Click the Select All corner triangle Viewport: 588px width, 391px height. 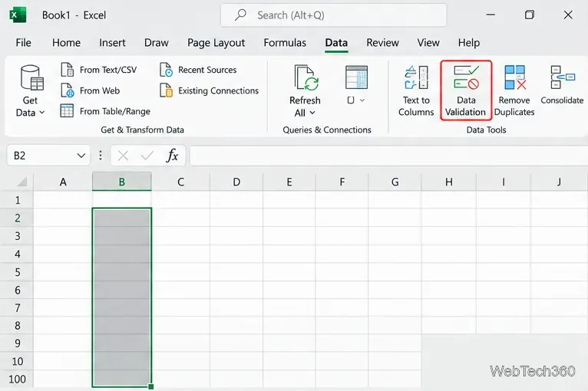[21, 182]
